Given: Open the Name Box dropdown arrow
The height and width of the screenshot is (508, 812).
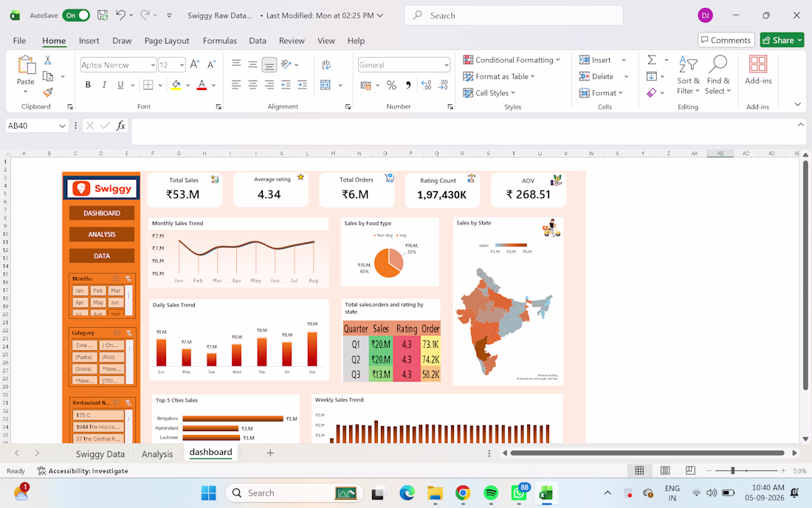Looking at the screenshot, I should [x=62, y=126].
